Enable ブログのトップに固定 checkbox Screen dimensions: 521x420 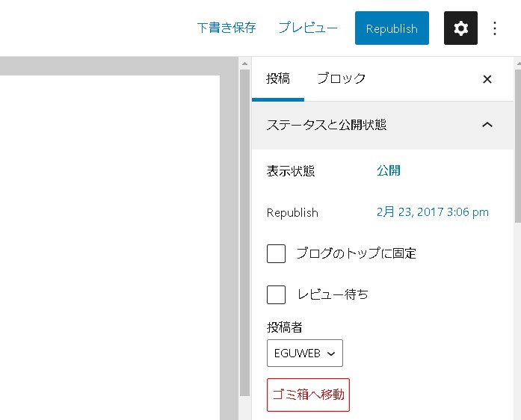pyautogui.click(x=277, y=253)
